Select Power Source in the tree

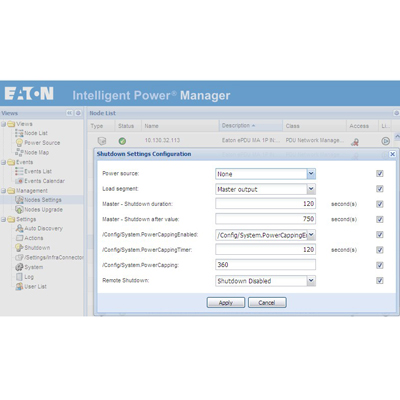coord(42,143)
